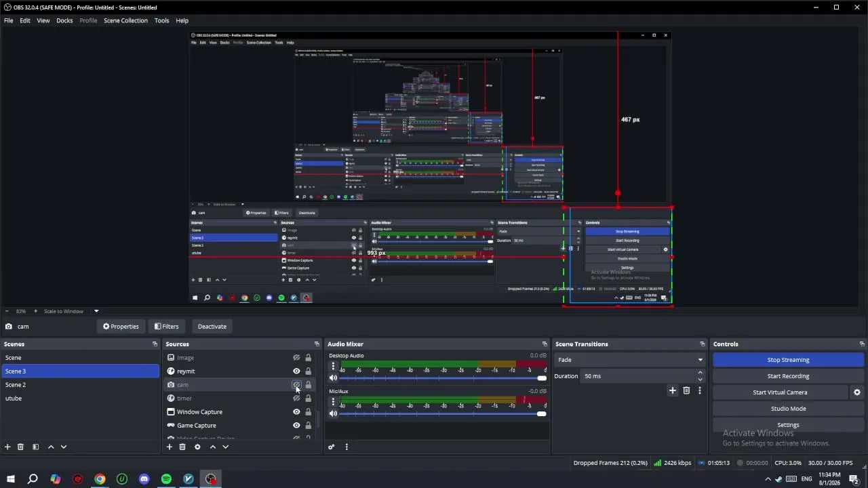Toggle visibility of the cam source
The height and width of the screenshot is (488, 868).
point(296,385)
